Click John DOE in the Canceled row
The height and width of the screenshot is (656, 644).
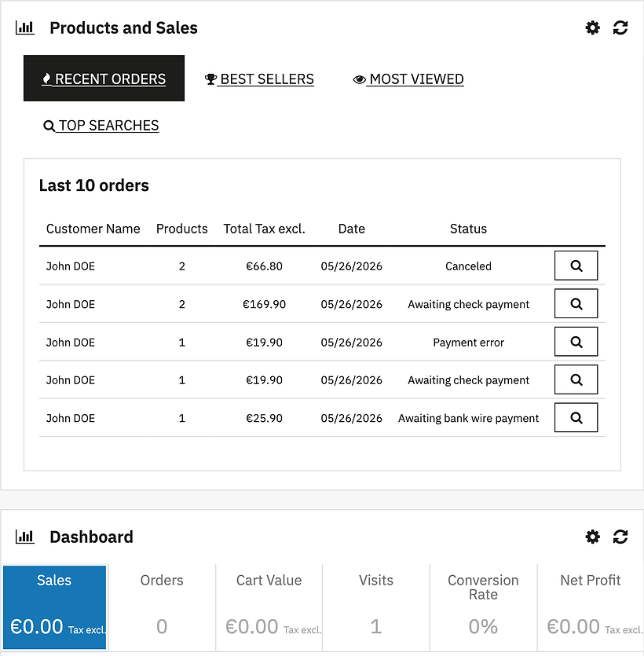pos(71,266)
